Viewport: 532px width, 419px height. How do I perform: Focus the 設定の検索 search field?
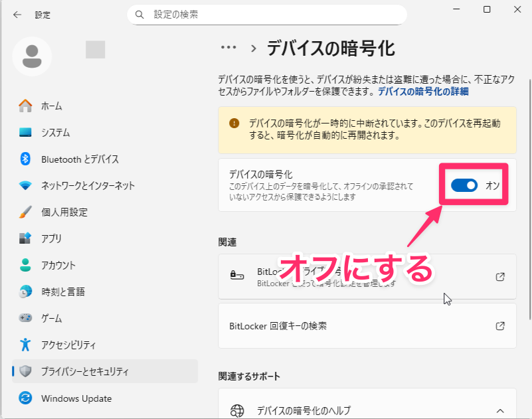[x=272, y=14]
